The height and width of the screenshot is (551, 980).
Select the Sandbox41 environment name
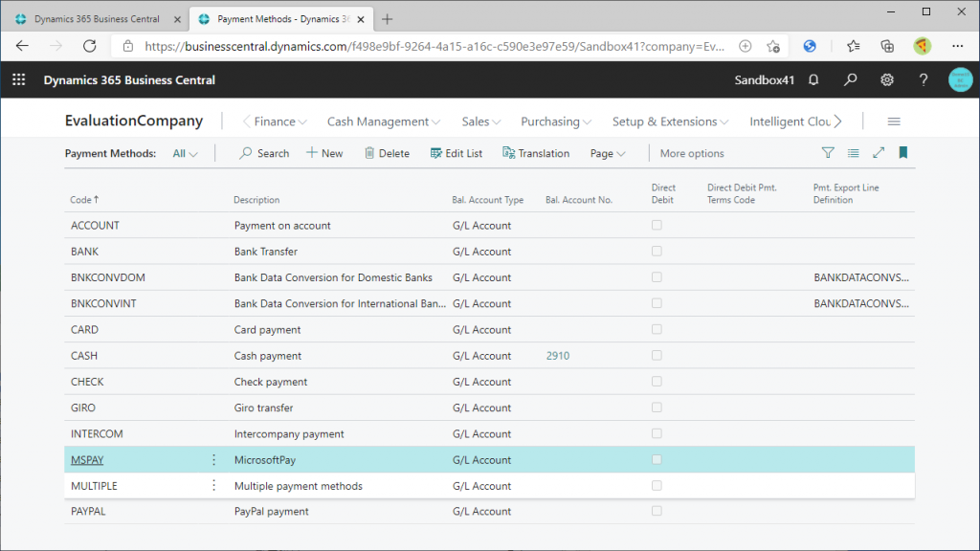[x=765, y=80]
